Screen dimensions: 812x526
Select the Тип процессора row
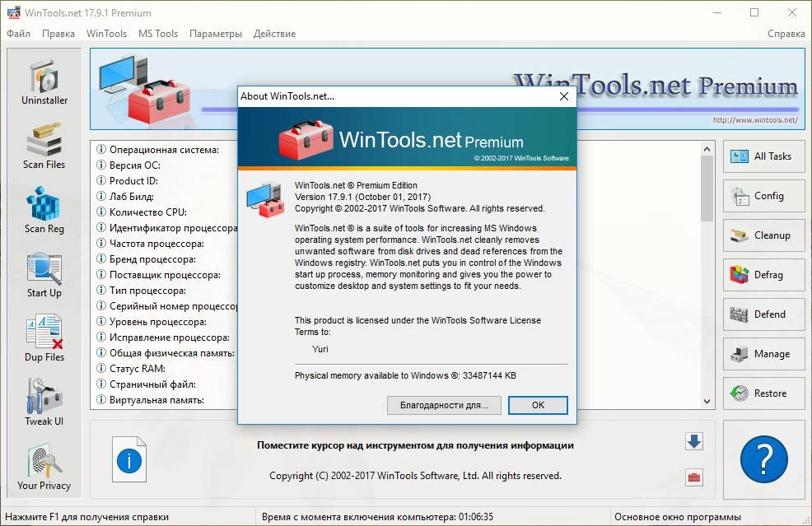pos(164,291)
